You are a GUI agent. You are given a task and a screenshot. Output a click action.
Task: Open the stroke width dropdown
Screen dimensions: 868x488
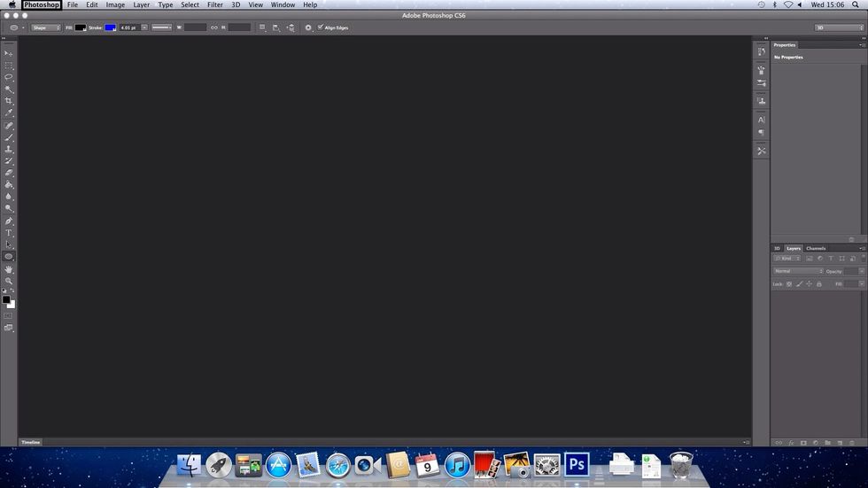[144, 27]
